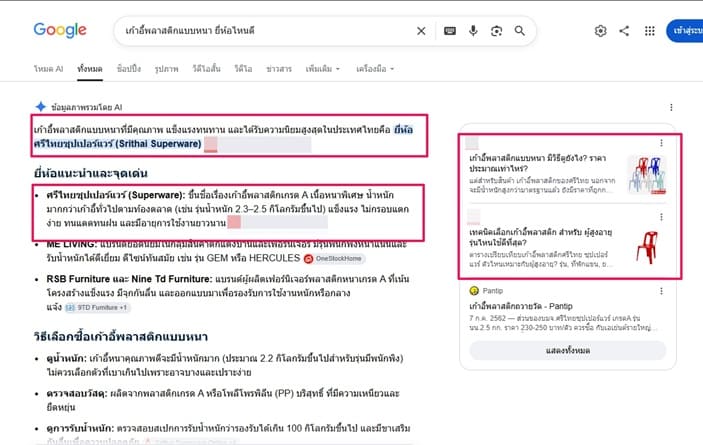This screenshot has height=445, width=703.
Task: Open the Short videos tab
Action: click(206, 69)
